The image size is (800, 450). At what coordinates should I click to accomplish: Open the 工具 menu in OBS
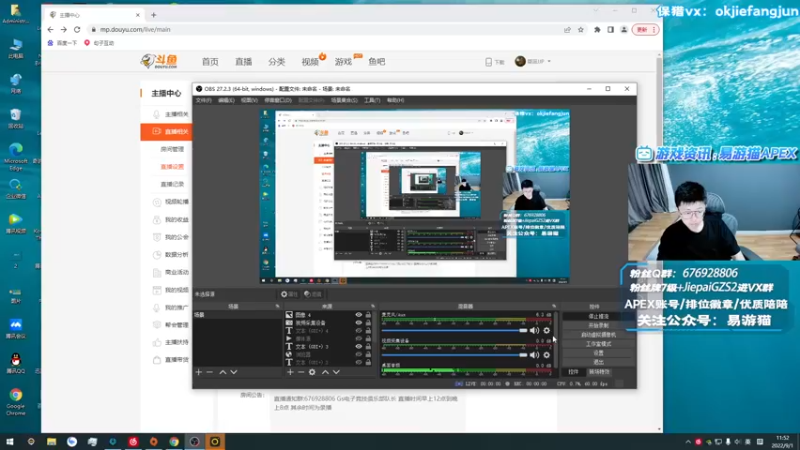coord(372,101)
